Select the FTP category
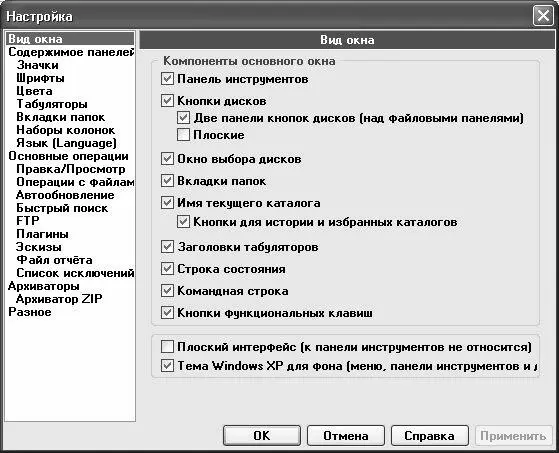 pos(27,221)
